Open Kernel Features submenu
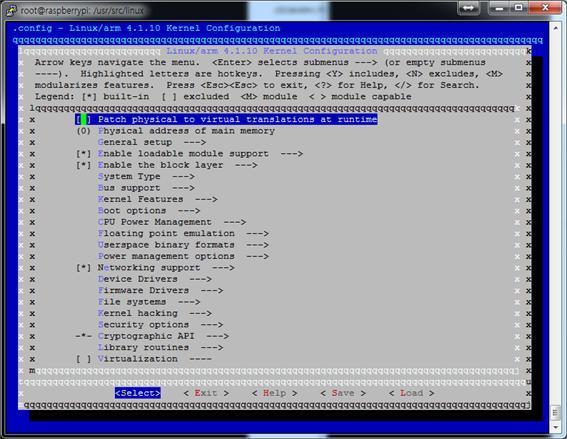567x439 pixels. pos(158,199)
